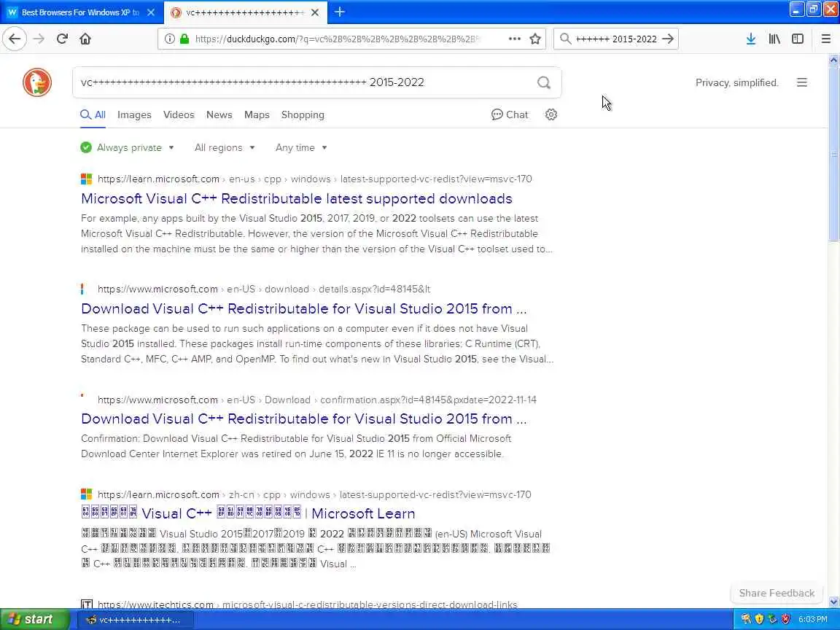The height and width of the screenshot is (630, 840).
Task: Click the taskbar clock showing 6:03 PM
Action: (x=813, y=619)
